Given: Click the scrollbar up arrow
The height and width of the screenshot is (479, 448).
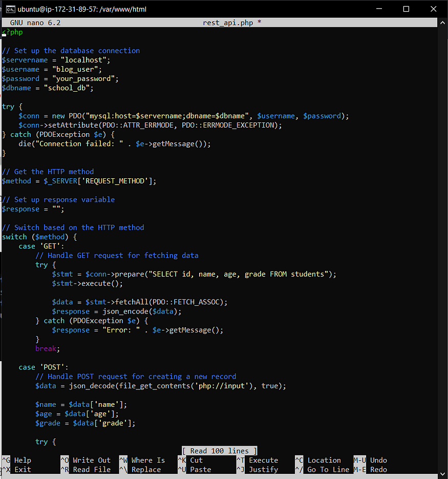Looking at the screenshot, I should tap(442, 22).
